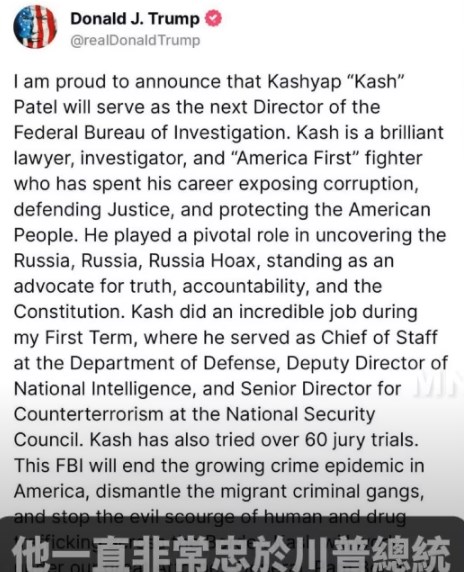Viewport: 464px width, 572px height.
Task: Click the white Chinese subtitle caption
Action: pos(231,553)
